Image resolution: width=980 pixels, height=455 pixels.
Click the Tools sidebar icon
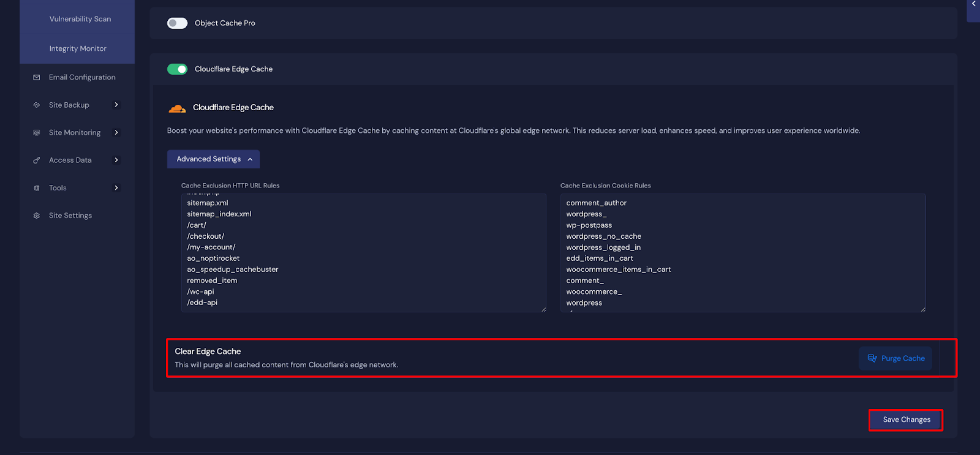click(37, 188)
